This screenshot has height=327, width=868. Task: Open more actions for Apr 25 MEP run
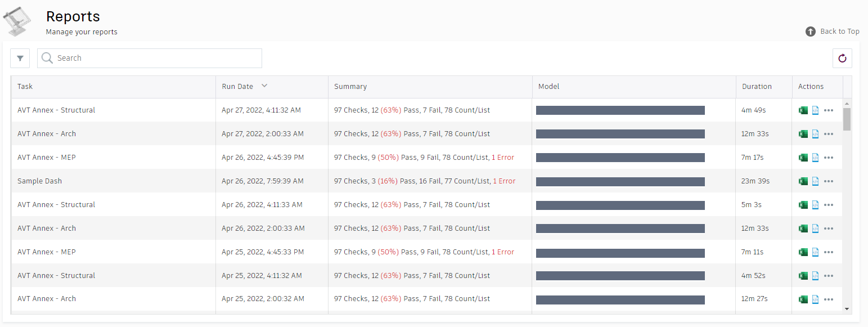pyautogui.click(x=828, y=252)
